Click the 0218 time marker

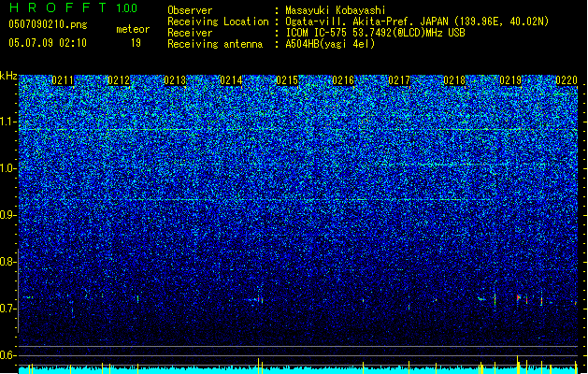click(454, 80)
